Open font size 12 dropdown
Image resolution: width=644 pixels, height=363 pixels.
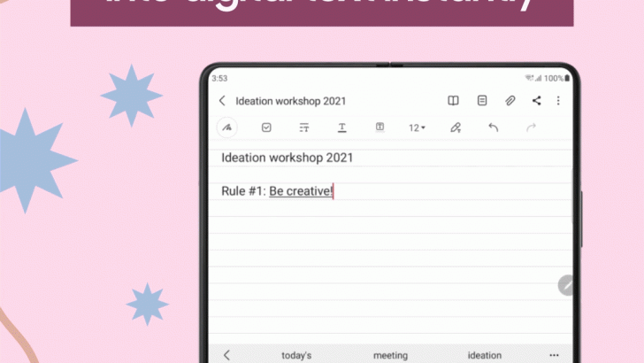click(x=417, y=127)
